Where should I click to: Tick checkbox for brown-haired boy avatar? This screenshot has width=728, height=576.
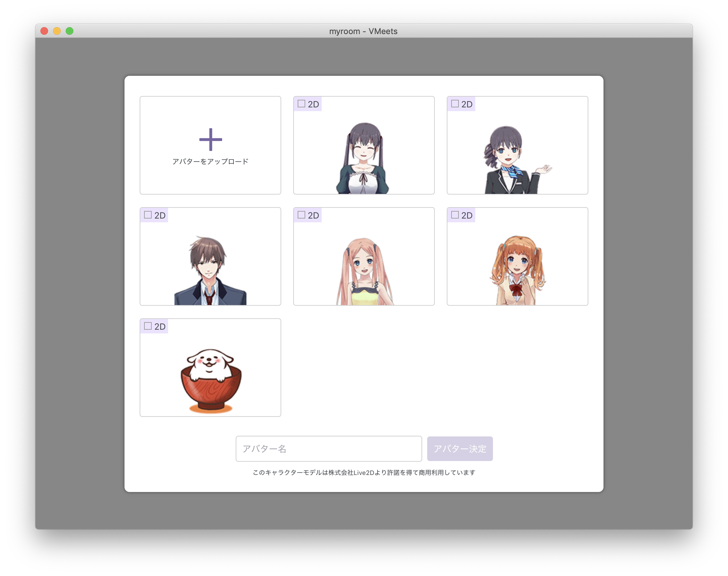pyautogui.click(x=148, y=215)
